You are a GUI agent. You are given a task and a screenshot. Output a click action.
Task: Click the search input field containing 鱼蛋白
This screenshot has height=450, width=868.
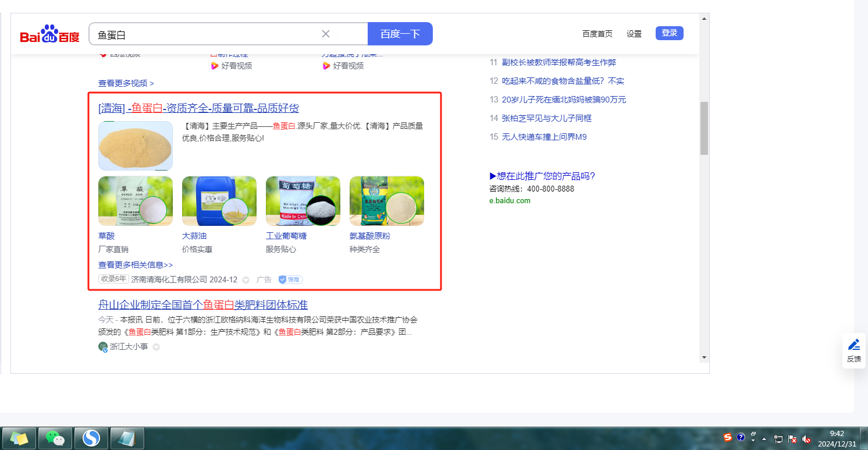click(204, 34)
